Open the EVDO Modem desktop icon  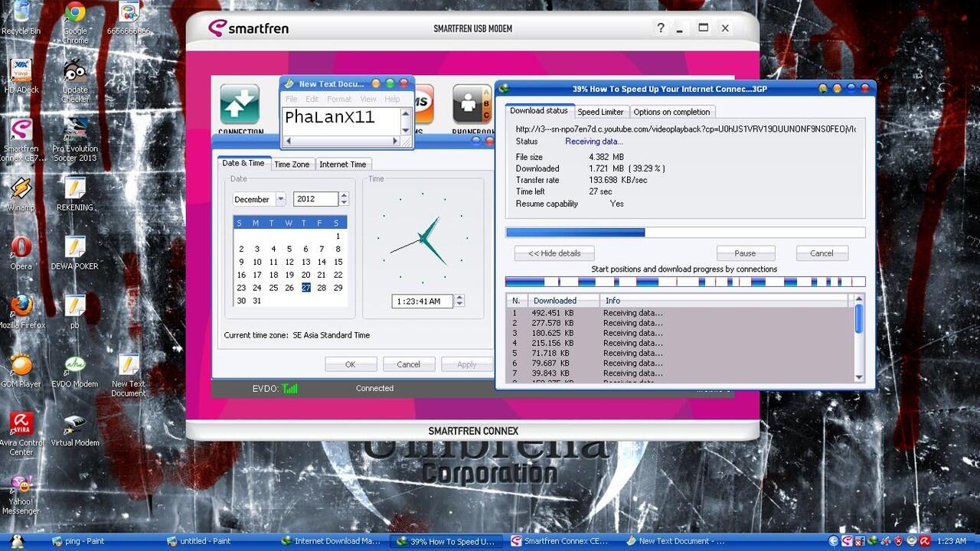click(75, 370)
